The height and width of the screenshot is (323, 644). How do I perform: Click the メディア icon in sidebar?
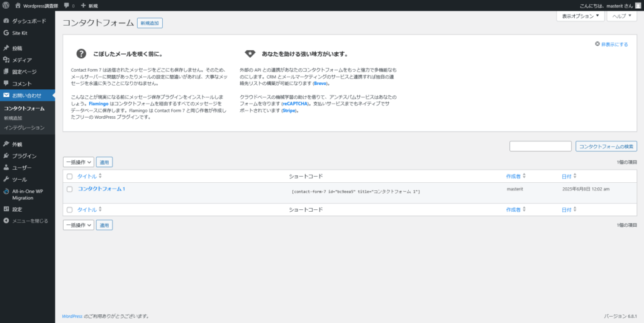pos(6,60)
